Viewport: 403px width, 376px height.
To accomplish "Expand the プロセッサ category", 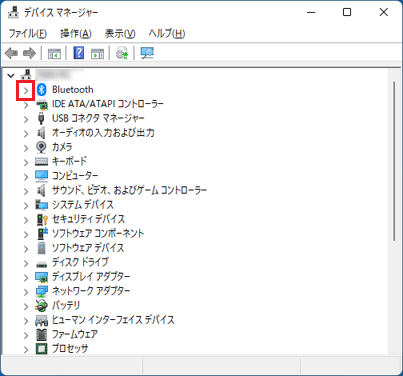I will tap(26, 349).
